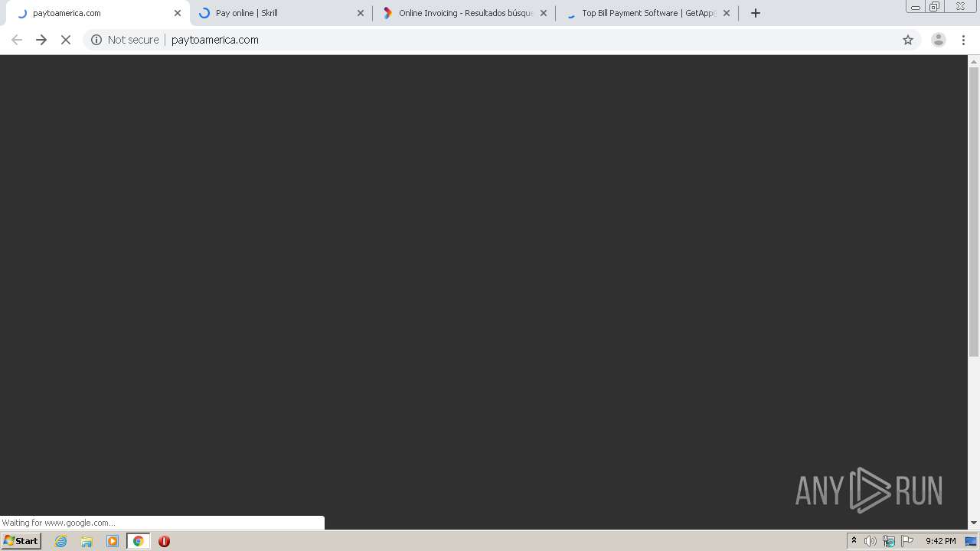
Task: Click the page scroll down arrow
Action: (974, 523)
